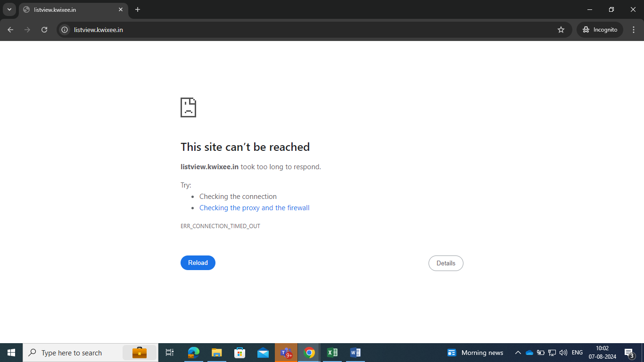Open the notification center icon

(629, 353)
